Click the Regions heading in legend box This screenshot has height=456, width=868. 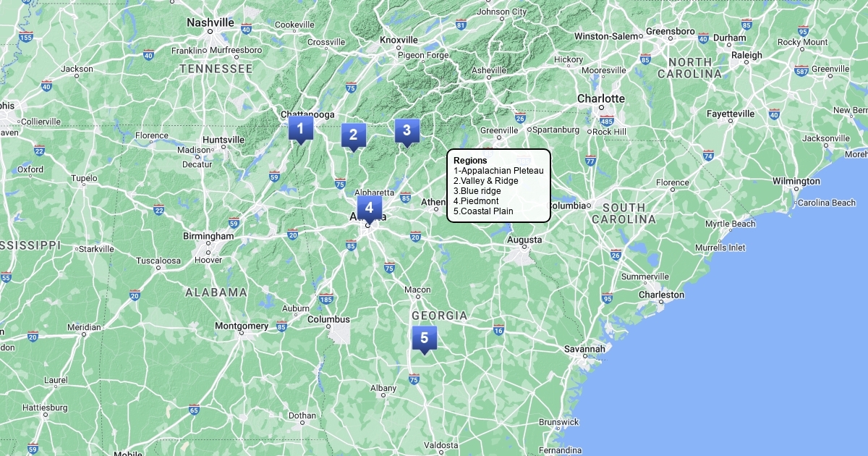(x=470, y=160)
